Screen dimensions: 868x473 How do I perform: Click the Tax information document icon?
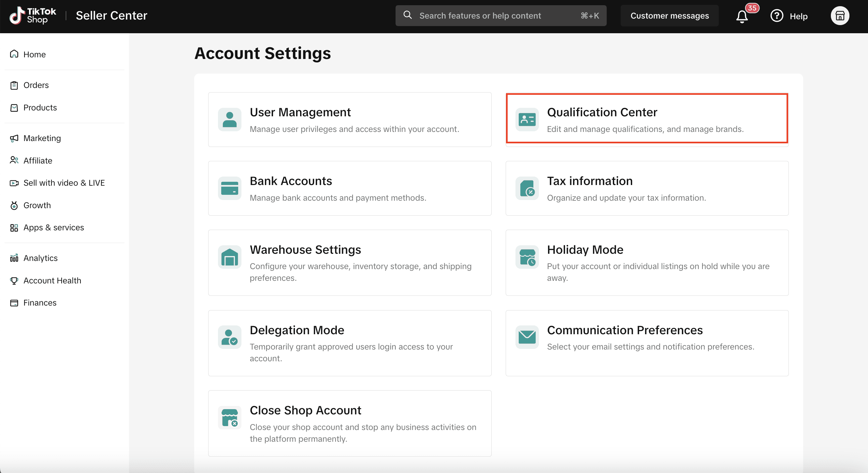[527, 188]
